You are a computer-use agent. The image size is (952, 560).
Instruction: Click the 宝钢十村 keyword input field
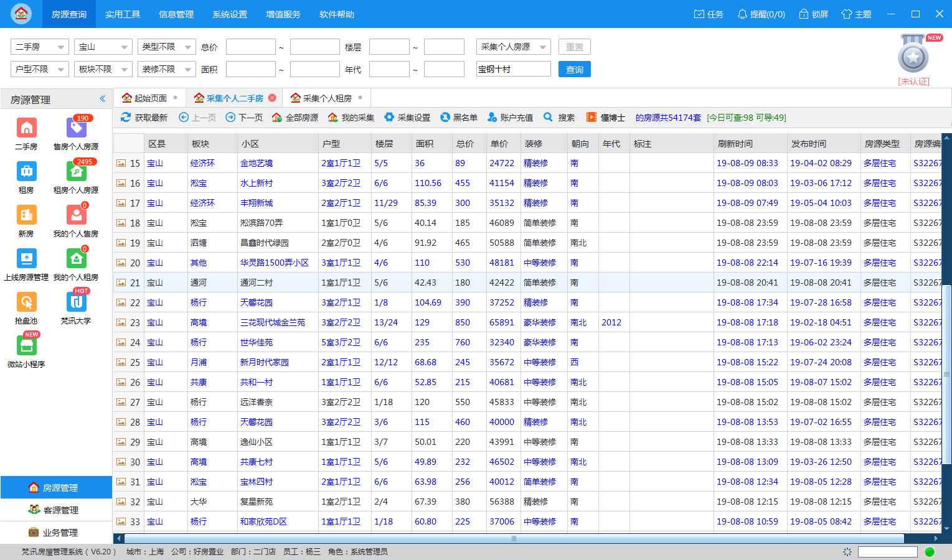(514, 69)
